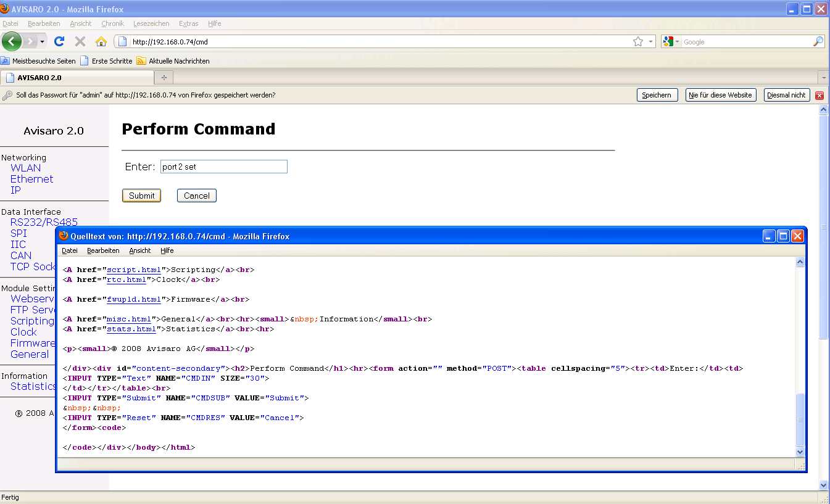Open the WLAN settings link
Viewport: 830px width, 504px height.
tap(26, 168)
